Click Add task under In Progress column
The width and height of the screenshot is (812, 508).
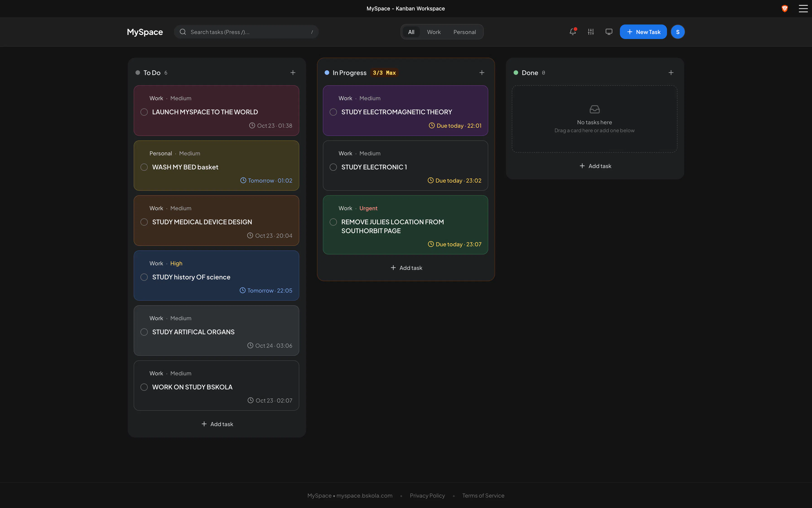[406, 268]
